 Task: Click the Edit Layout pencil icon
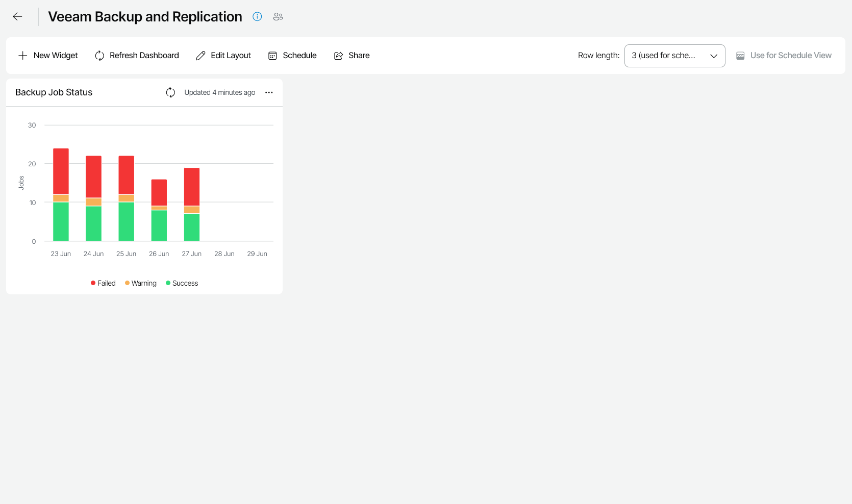point(201,56)
